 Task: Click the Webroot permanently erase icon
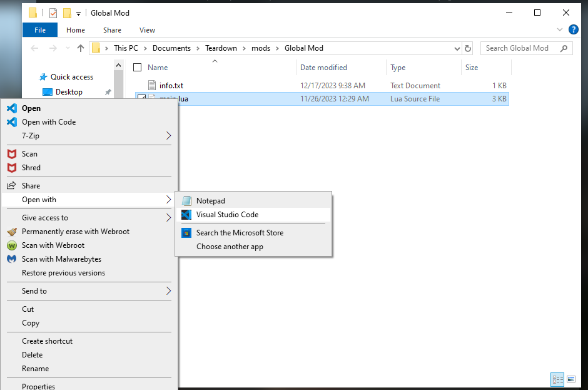click(x=11, y=232)
